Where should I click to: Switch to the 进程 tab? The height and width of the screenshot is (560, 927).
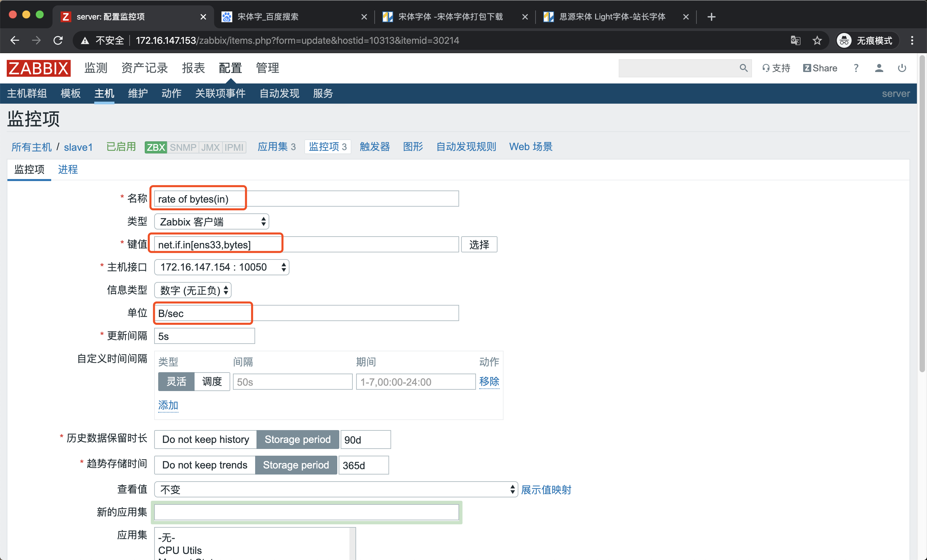pos(68,169)
